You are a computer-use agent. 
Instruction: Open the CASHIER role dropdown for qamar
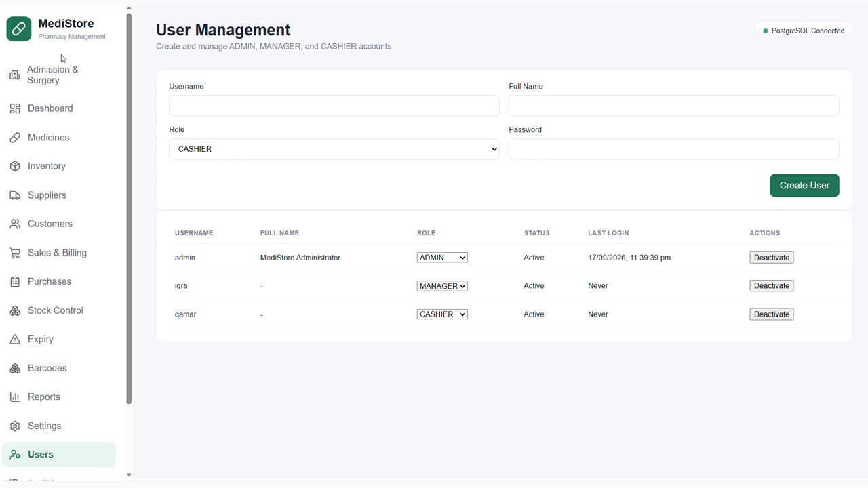tap(442, 314)
